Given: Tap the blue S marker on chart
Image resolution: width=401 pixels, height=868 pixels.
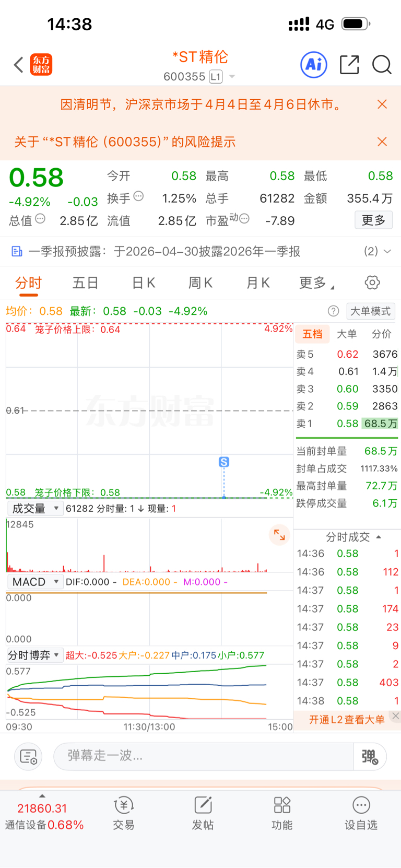Looking at the screenshot, I should pyautogui.click(x=224, y=462).
